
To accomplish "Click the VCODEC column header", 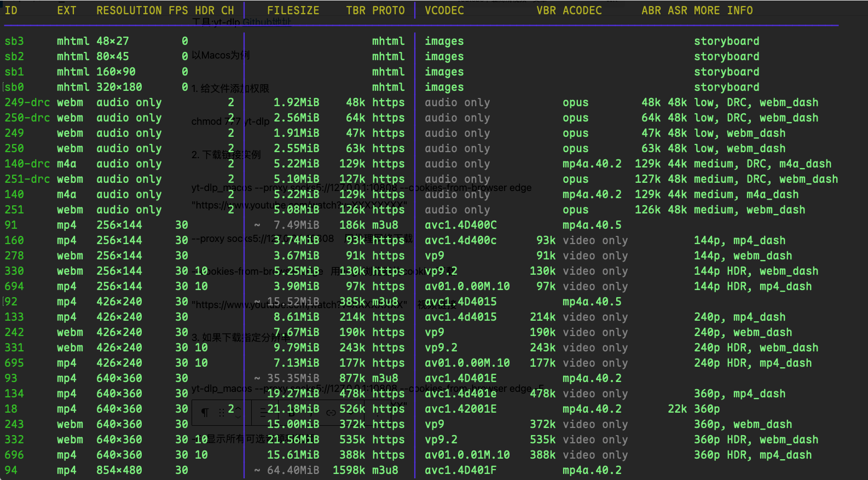I will 444,10.
